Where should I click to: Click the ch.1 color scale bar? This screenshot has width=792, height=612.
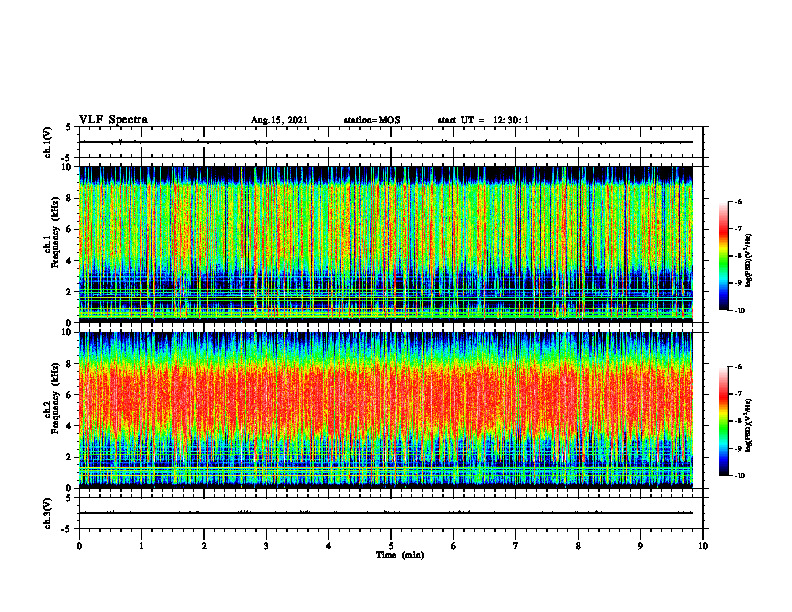pyautogui.click(x=723, y=256)
